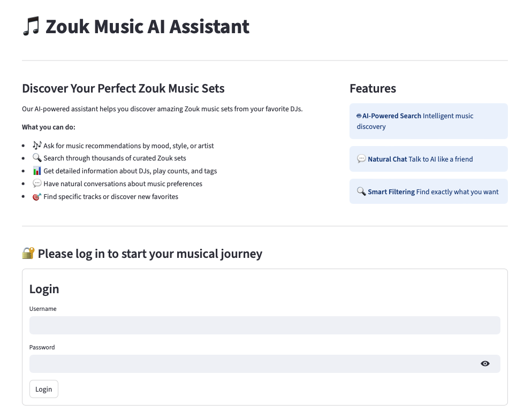Focus the Username input field

(264, 325)
